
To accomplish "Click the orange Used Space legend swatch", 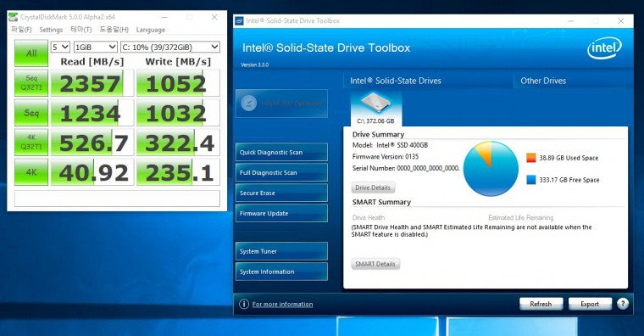I will (531, 158).
